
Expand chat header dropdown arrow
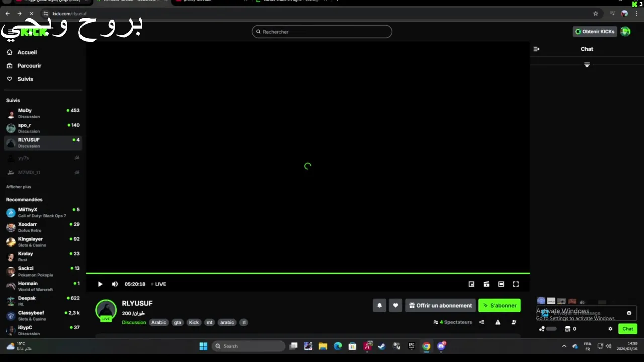587,65
